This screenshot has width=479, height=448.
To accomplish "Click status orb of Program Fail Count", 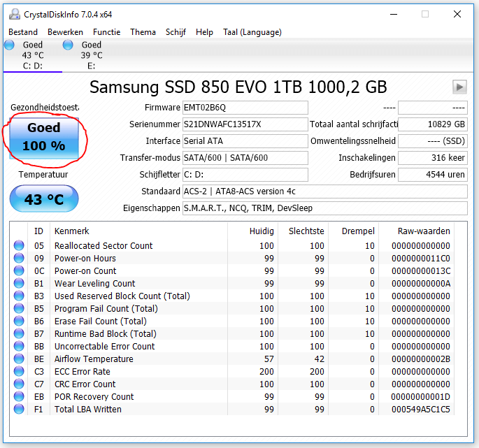I will pyautogui.click(x=19, y=308).
